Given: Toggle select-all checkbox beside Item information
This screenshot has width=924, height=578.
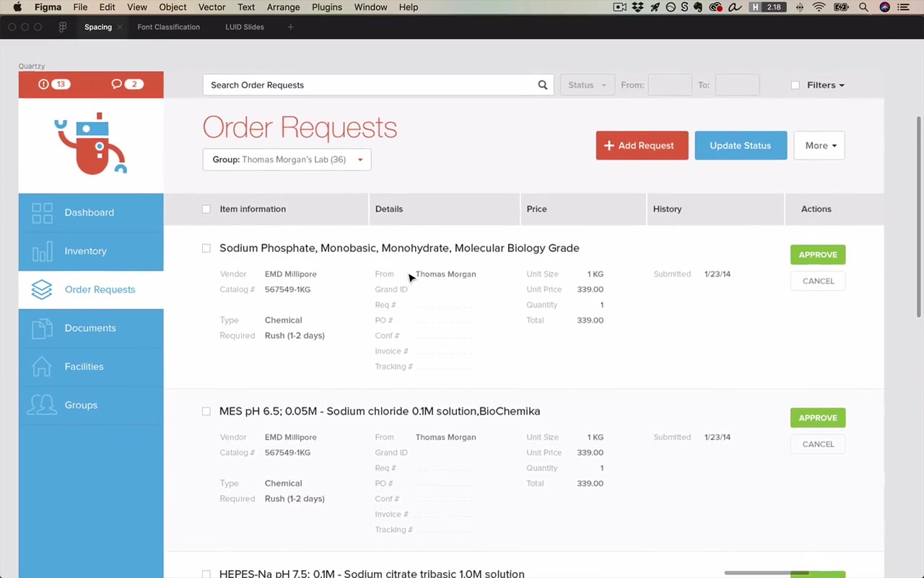Looking at the screenshot, I should click(206, 209).
